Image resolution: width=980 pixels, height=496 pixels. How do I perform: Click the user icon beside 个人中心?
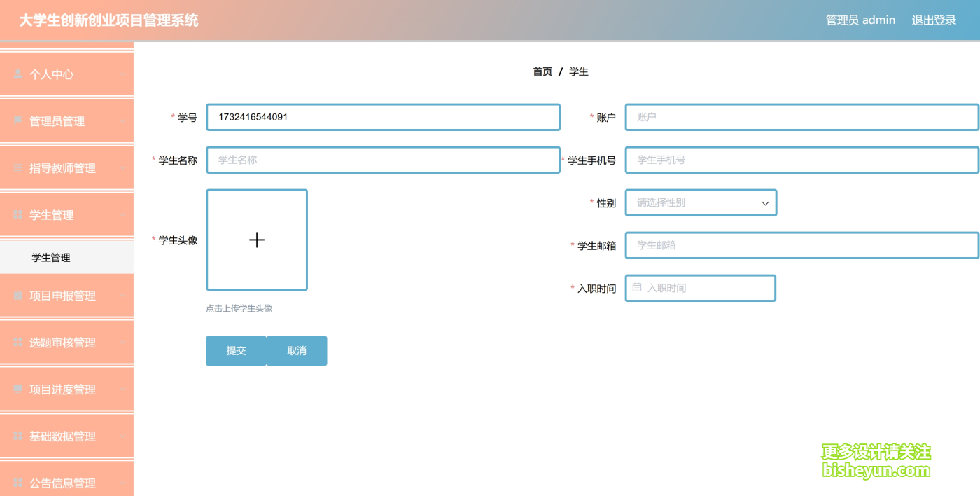(18, 74)
